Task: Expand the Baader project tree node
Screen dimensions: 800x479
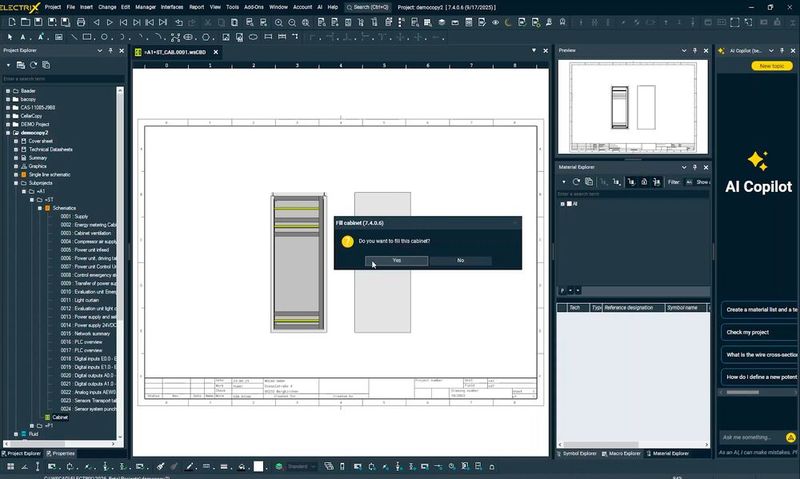Action: pos(7,91)
